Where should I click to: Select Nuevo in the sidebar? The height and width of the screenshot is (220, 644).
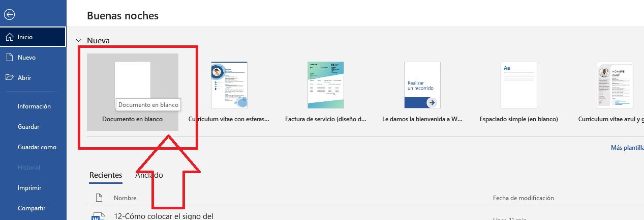coord(33,58)
